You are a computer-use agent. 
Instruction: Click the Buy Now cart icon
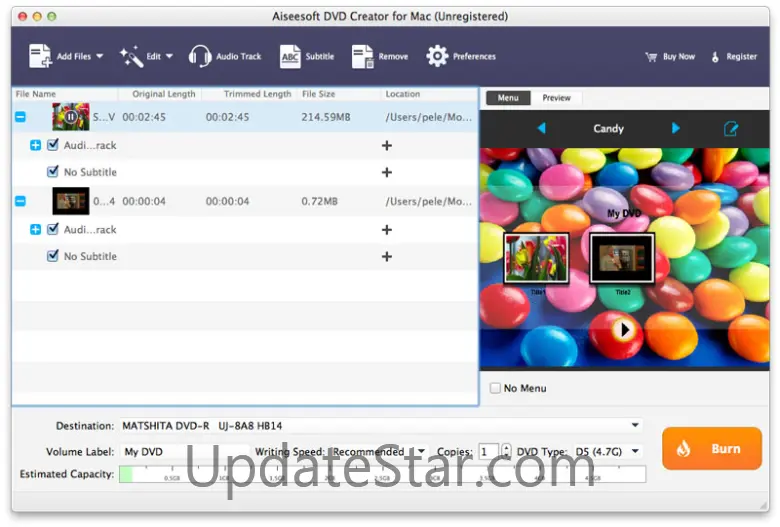click(x=651, y=57)
